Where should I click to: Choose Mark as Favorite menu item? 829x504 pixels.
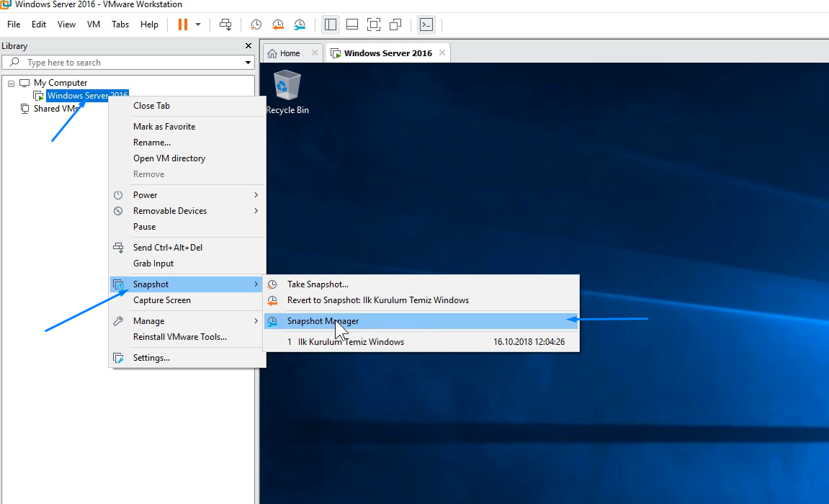187,127
